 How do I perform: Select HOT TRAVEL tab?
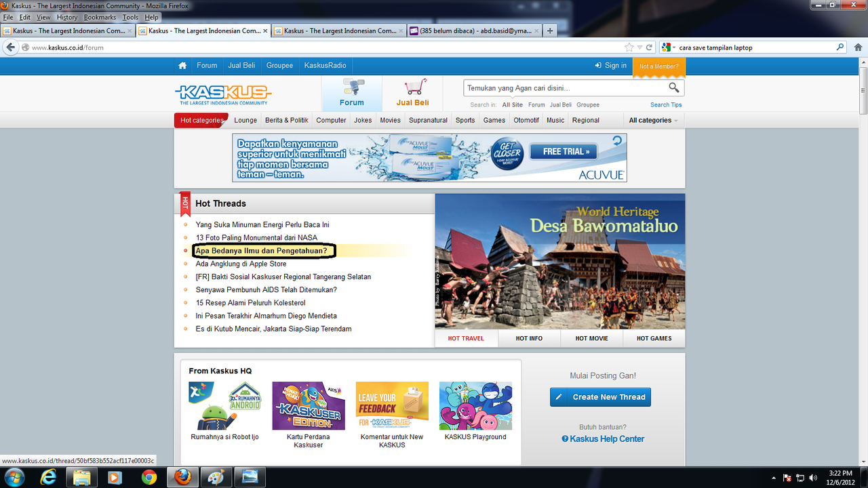pyautogui.click(x=466, y=338)
